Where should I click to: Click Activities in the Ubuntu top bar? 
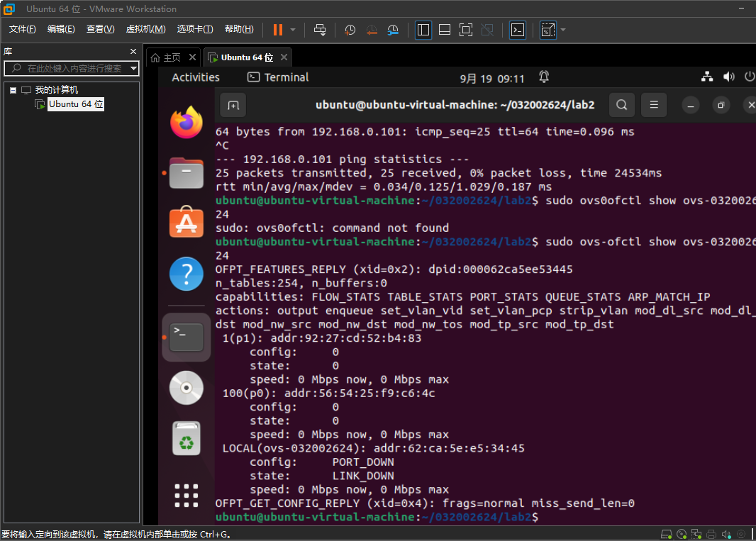pos(196,77)
